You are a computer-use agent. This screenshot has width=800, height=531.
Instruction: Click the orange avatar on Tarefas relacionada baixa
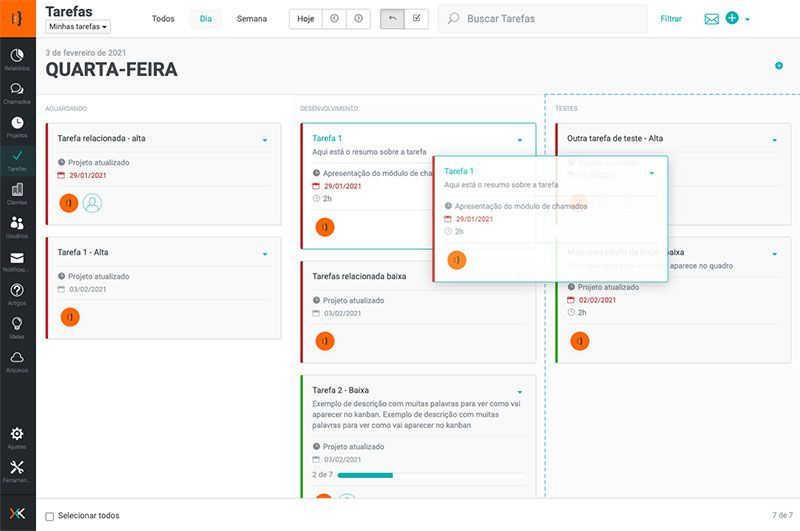pos(325,341)
